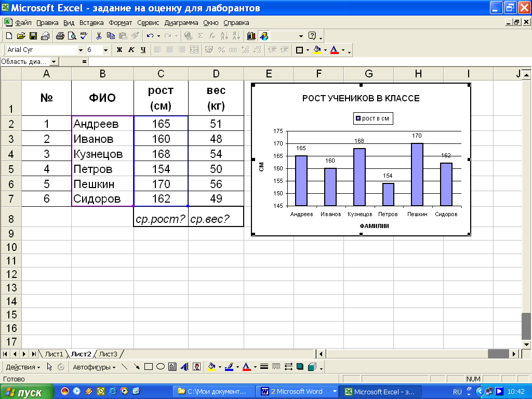Image resolution: width=532 pixels, height=399 pixels.
Task: Open Print Preview in the toolbar
Action: tap(72, 36)
